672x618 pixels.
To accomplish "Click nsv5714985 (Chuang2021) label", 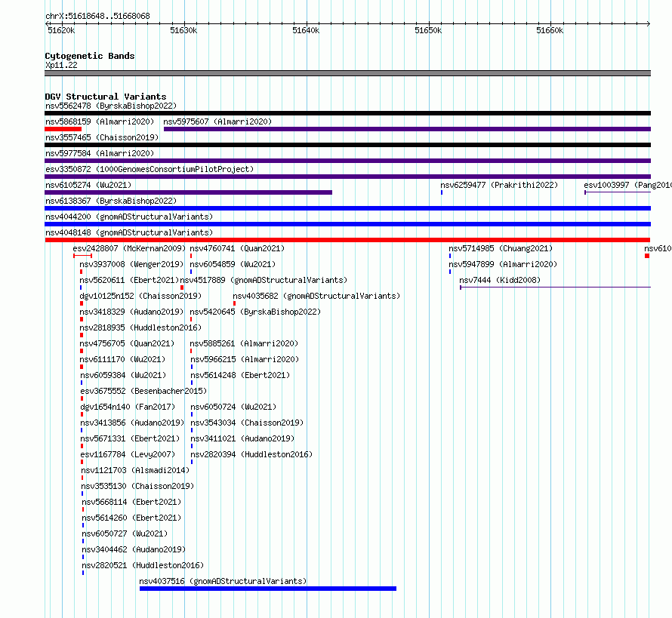I will tap(501, 248).
